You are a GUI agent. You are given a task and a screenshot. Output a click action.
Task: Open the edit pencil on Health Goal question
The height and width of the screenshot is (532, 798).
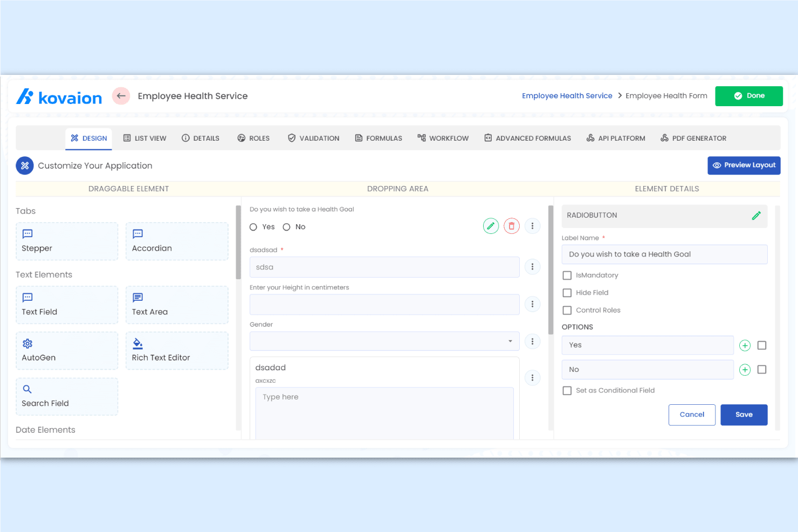491,226
